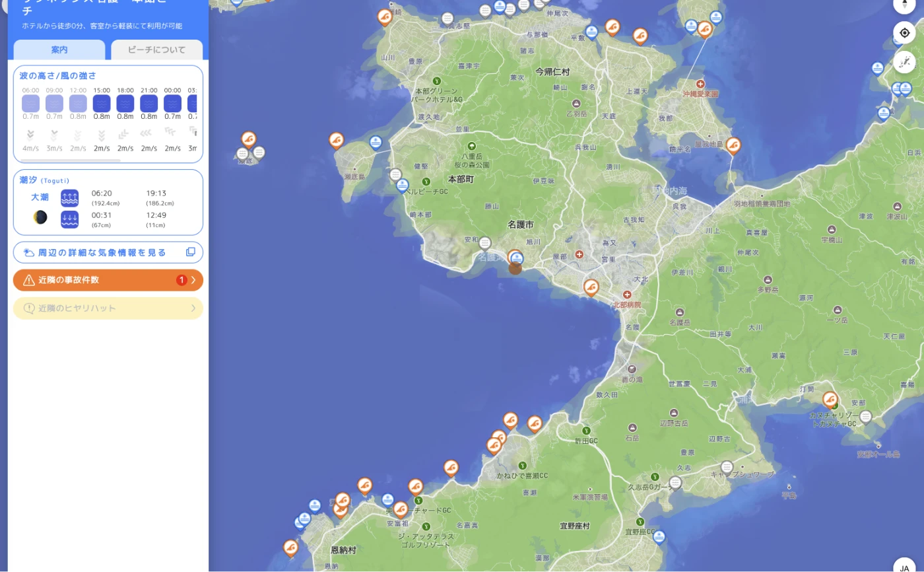Select blue beach marker at ベルビーチGC
Screen dimensions: 924x572
click(403, 186)
